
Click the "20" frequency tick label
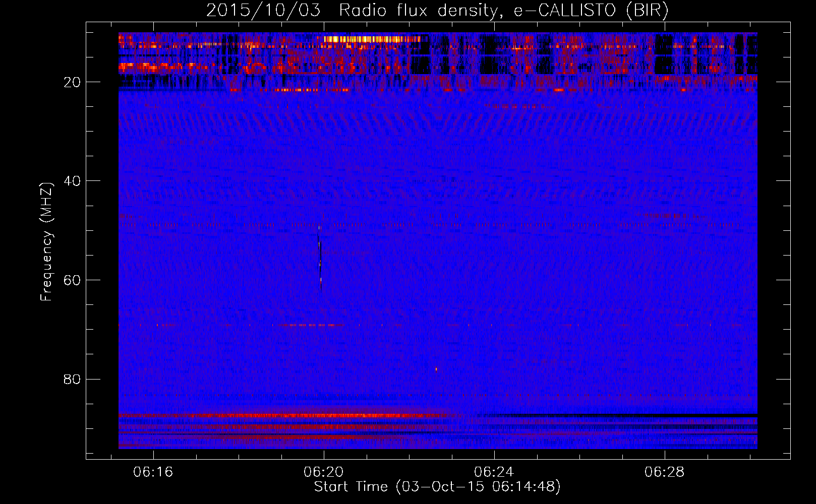point(72,82)
